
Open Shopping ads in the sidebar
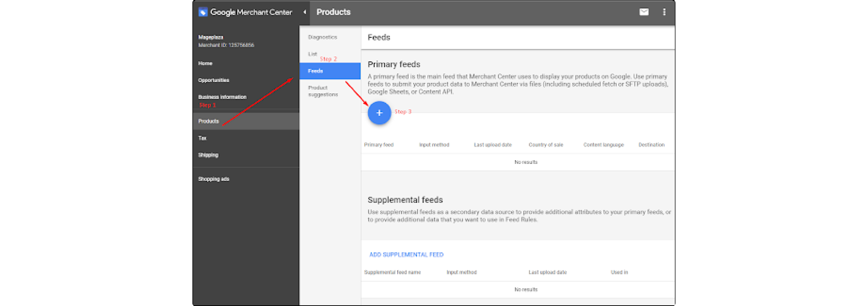(214, 179)
